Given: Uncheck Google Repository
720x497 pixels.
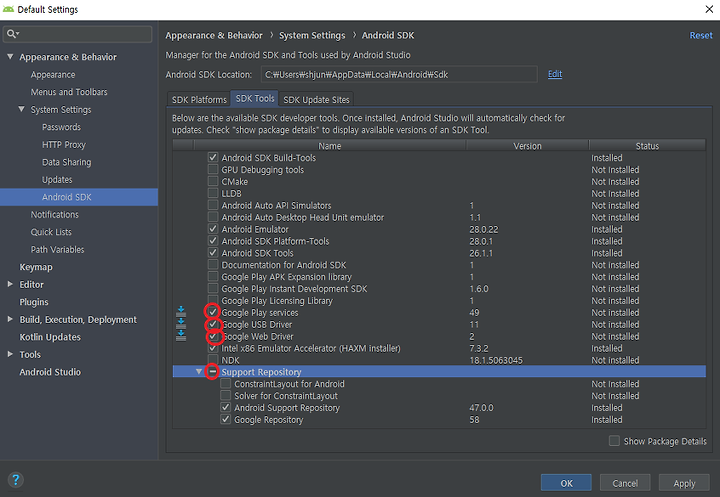Looking at the screenshot, I should pyautogui.click(x=225, y=419).
